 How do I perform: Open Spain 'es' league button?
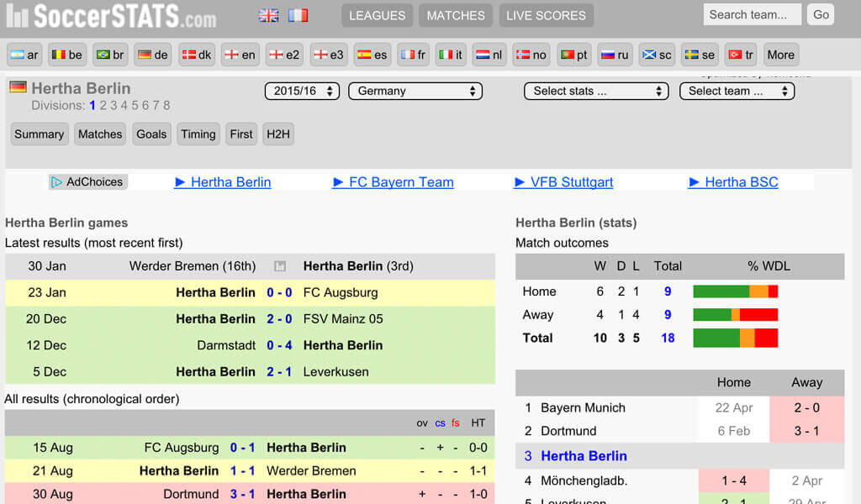coord(372,55)
